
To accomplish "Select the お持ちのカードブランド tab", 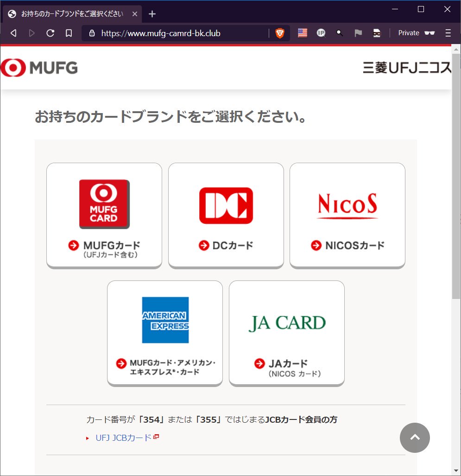I will 72,14.
